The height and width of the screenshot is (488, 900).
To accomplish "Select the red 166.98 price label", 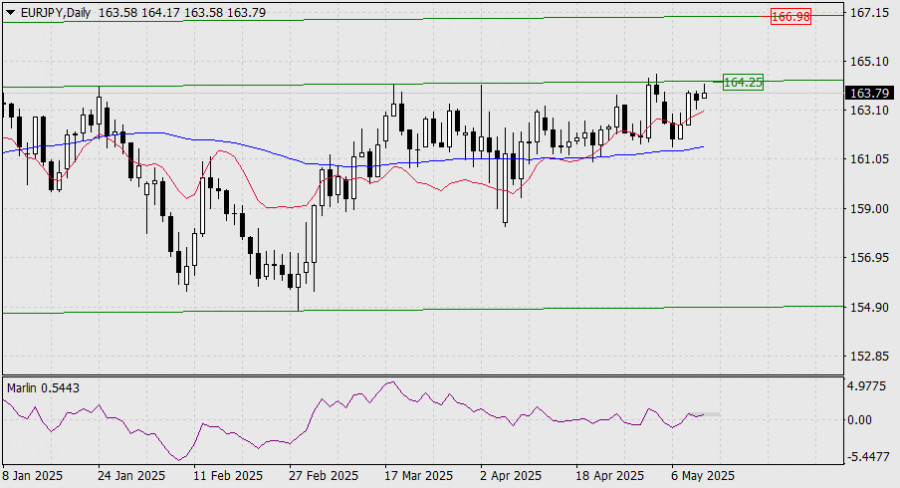I will click(790, 17).
